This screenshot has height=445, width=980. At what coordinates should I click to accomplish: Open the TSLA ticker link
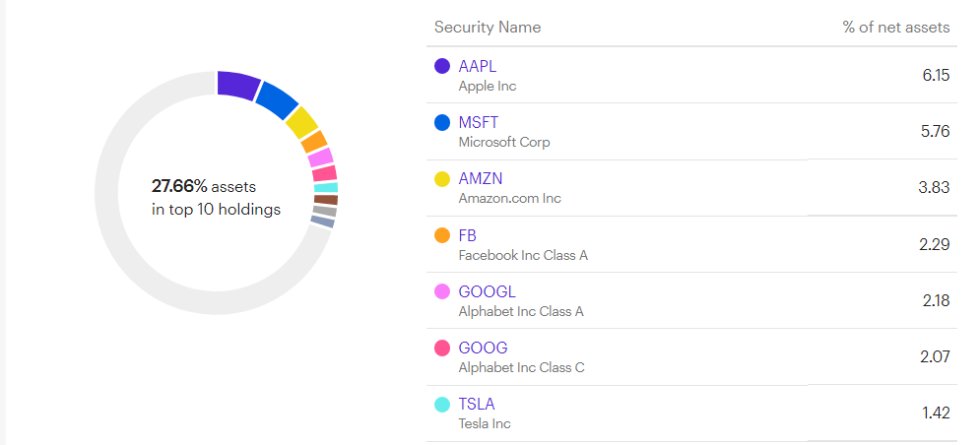coord(477,404)
